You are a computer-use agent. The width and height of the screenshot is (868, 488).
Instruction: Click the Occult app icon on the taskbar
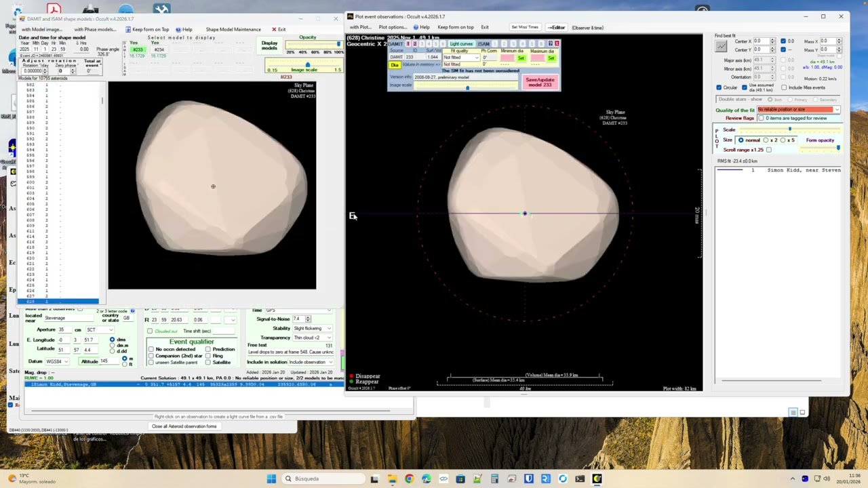click(x=597, y=479)
